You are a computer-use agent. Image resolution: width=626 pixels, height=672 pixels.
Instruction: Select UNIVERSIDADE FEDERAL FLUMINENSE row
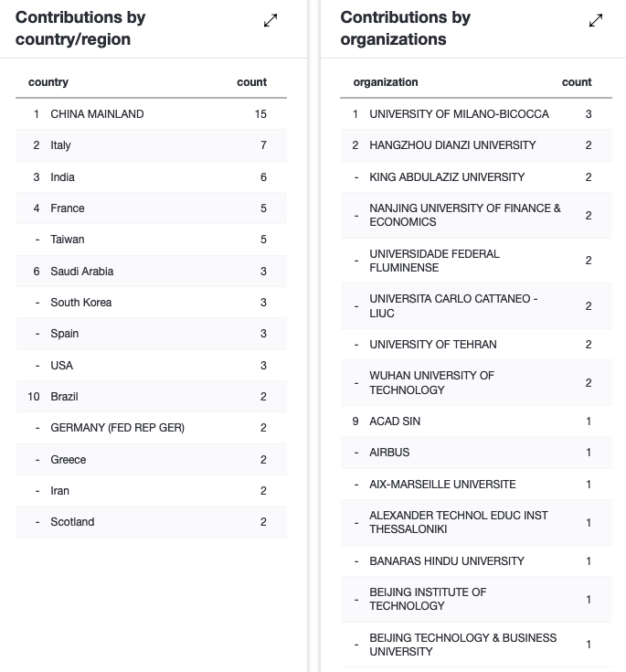tap(476, 261)
